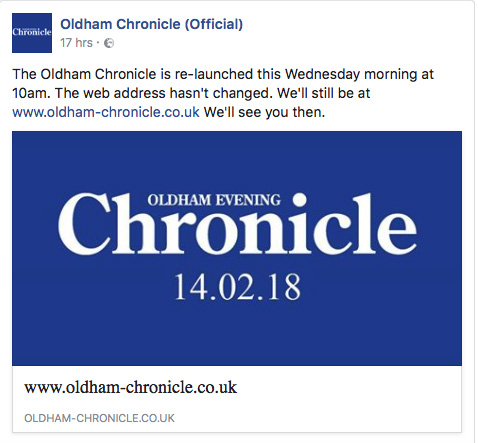Select the first line about the re-launch
The image size is (478, 443).
(223, 74)
